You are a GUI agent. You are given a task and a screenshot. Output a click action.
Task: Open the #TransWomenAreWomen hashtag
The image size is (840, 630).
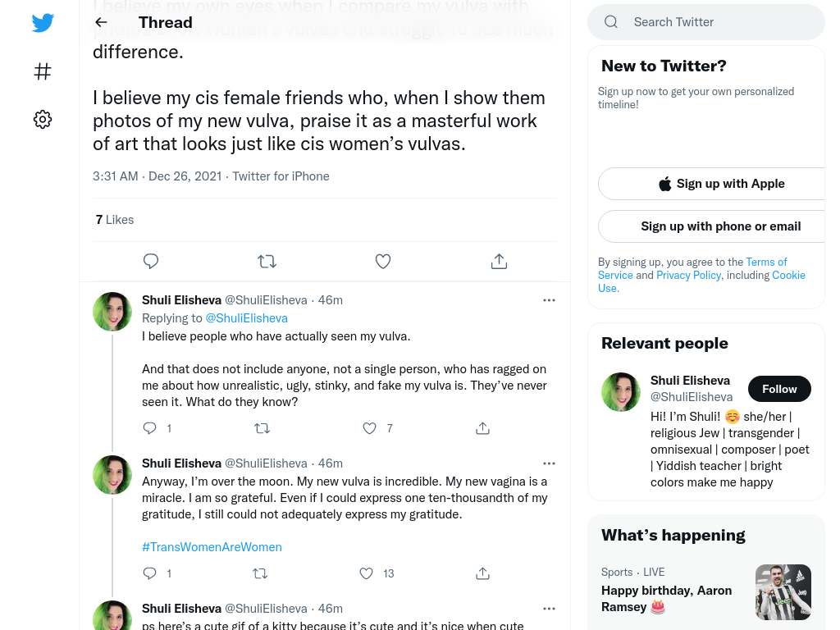point(212,547)
